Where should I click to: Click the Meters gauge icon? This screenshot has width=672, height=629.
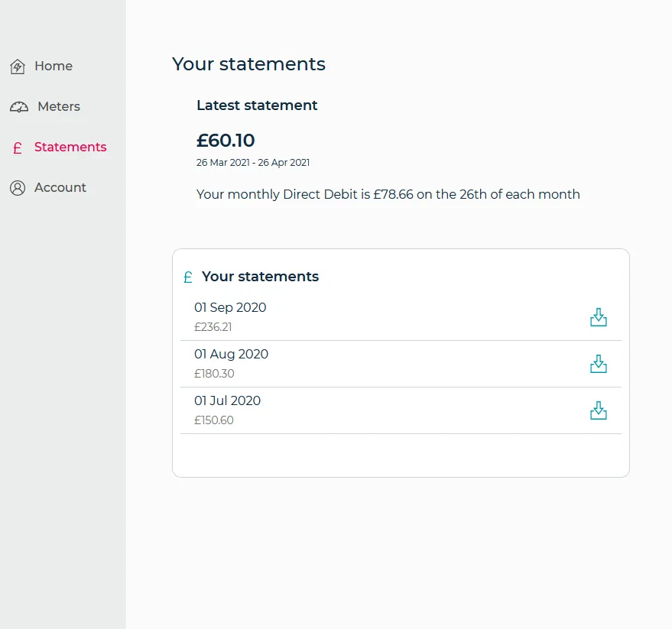(x=19, y=107)
